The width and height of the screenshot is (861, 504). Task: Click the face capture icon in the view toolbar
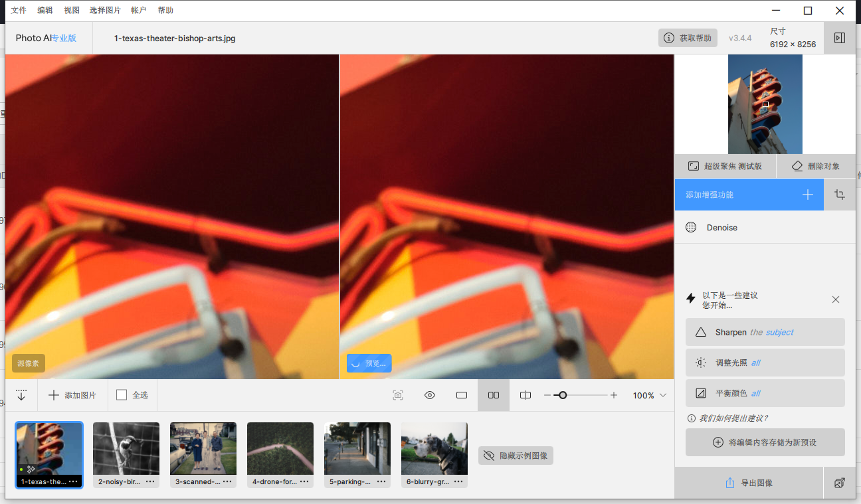click(398, 395)
